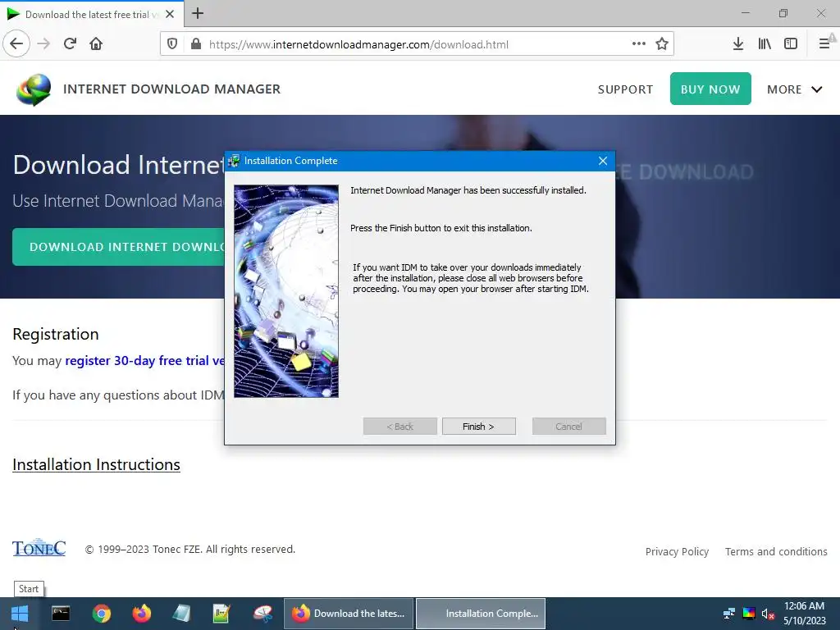The image size is (840, 630).
Task: Bookmark this page with star icon
Action: tap(662, 44)
